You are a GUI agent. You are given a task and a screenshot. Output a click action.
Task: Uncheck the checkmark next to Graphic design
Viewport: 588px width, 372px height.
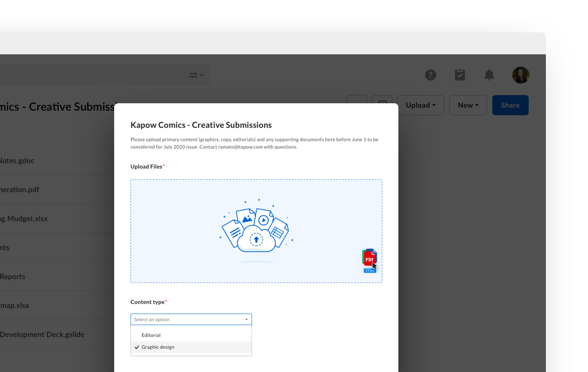pyautogui.click(x=136, y=347)
